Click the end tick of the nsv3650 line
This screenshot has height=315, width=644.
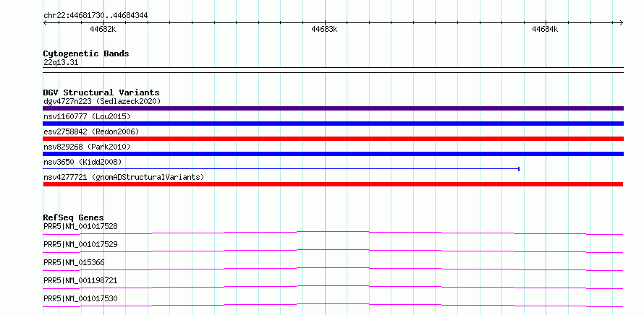pyautogui.click(x=519, y=169)
